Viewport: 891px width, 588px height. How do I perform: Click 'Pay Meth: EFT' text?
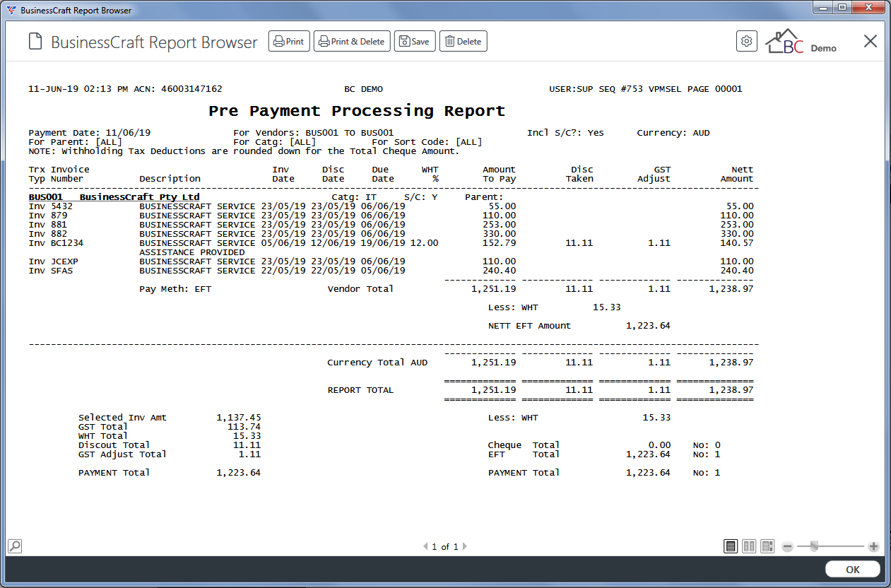pos(175,289)
